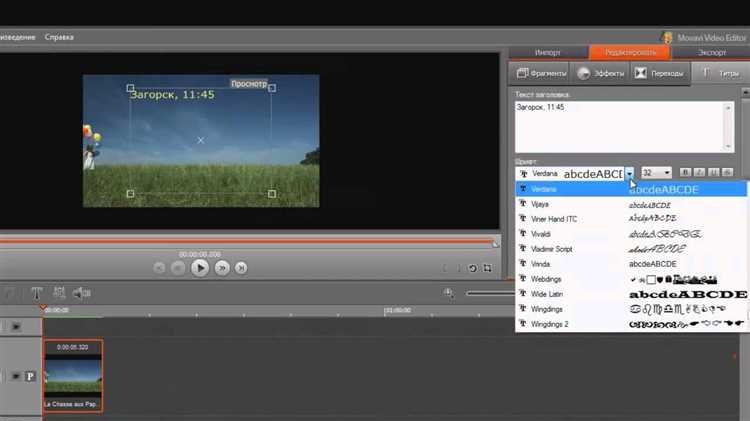Open the Переходы section
The height and width of the screenshot is (421, 750).
point(660,73)
